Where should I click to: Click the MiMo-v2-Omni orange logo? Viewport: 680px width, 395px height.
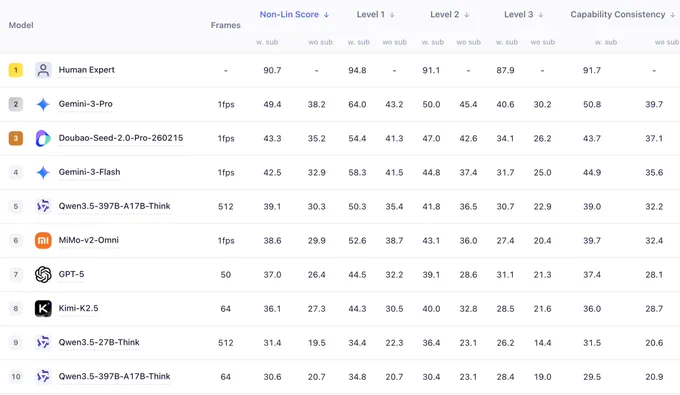(x=43, y=240)
